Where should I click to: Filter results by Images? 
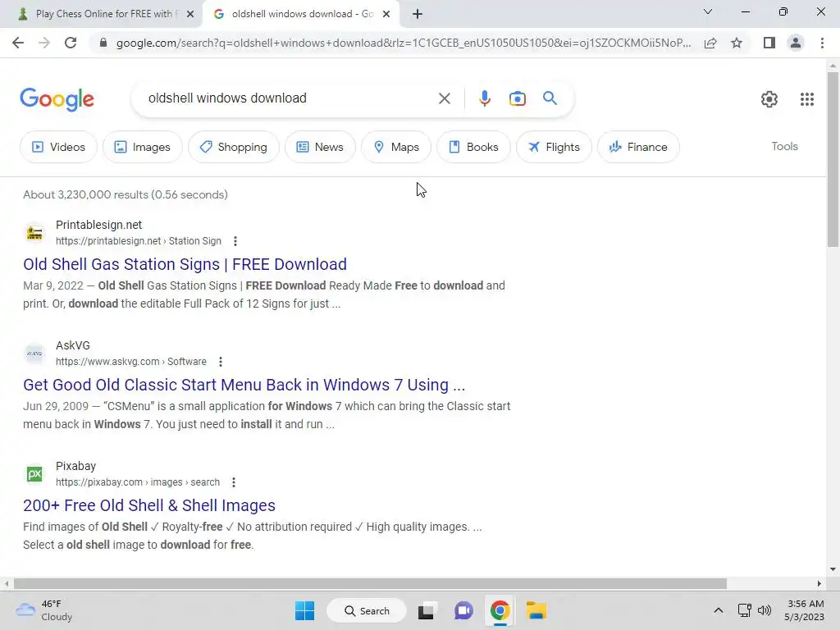click(143, 147)
